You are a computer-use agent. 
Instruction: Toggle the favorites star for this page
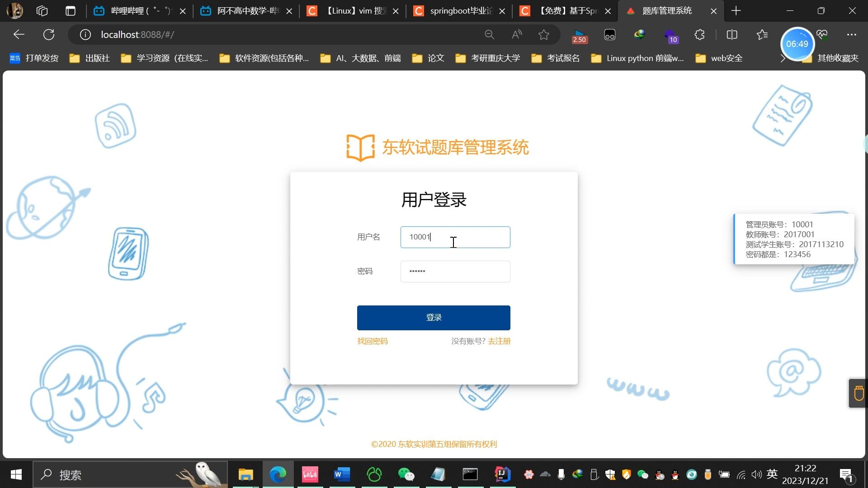(543, 34)
